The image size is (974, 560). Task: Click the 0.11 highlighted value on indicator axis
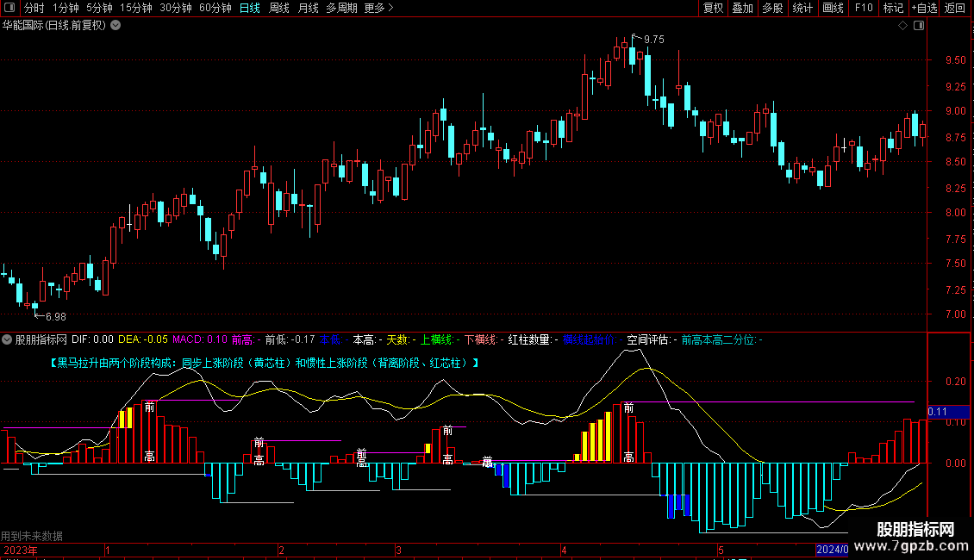coord(948,412)
